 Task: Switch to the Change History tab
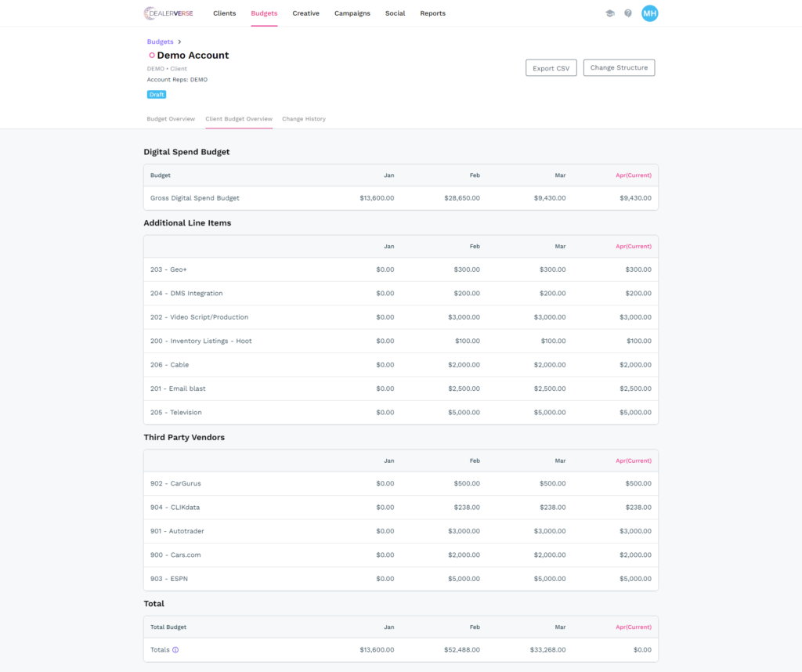click(304, 119)
